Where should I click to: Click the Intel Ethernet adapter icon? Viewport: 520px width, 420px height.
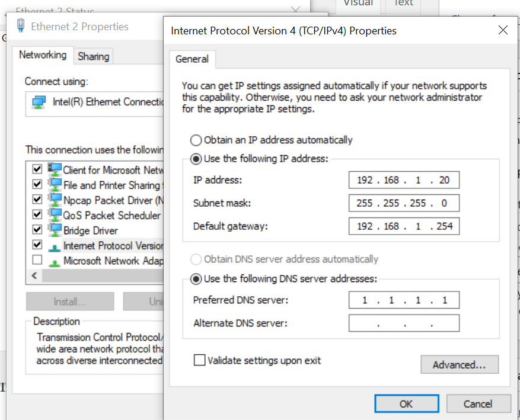pyautogui.click(x=39, y=102)
